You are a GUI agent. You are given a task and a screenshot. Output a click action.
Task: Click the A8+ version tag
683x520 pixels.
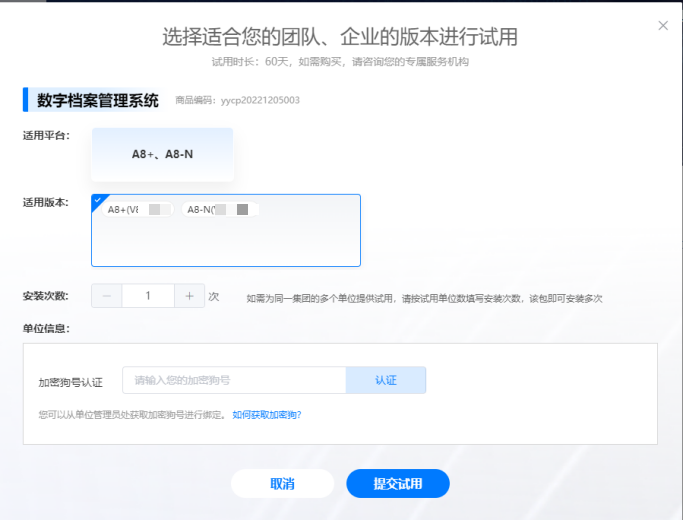138,209
